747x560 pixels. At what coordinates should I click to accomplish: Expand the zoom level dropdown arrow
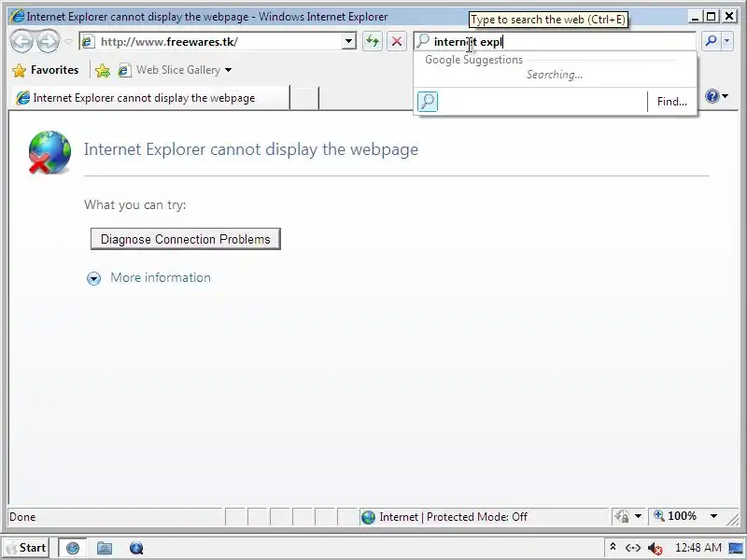(713, 516)
